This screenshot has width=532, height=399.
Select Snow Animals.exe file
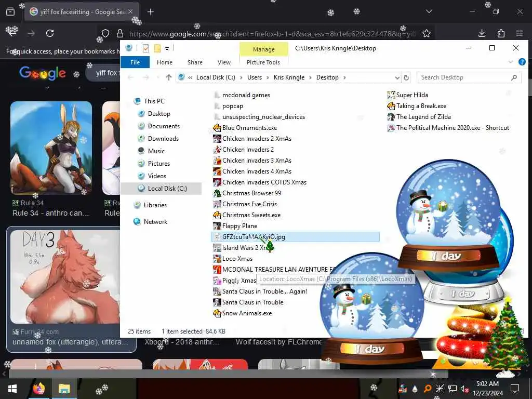pyautogui.click(x=242, y=313)
